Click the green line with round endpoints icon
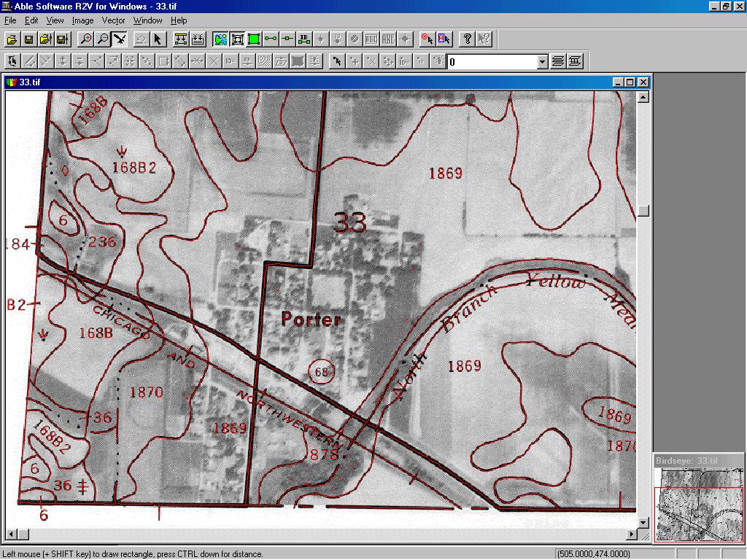The image size is (747, 560). [x=271, y=39]
